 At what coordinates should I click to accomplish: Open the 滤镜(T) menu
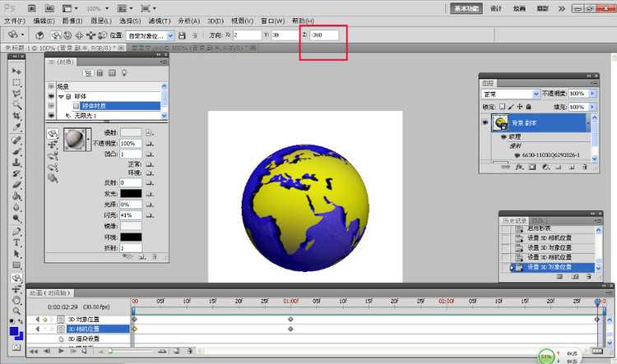click(x=159, y=20)
